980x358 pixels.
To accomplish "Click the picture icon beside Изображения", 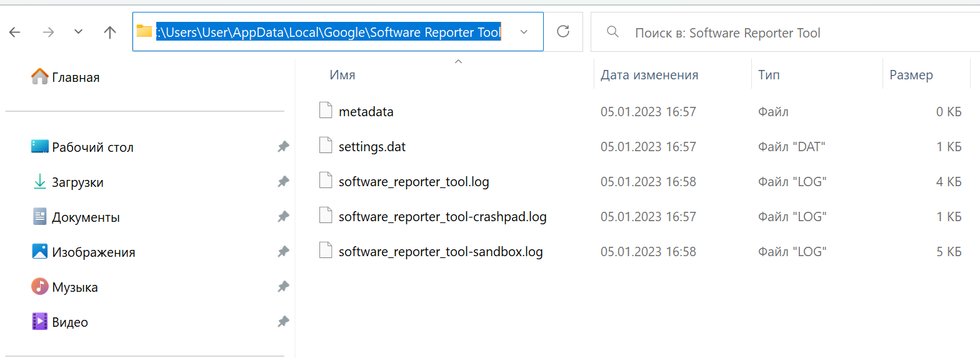I will point(40,252).
